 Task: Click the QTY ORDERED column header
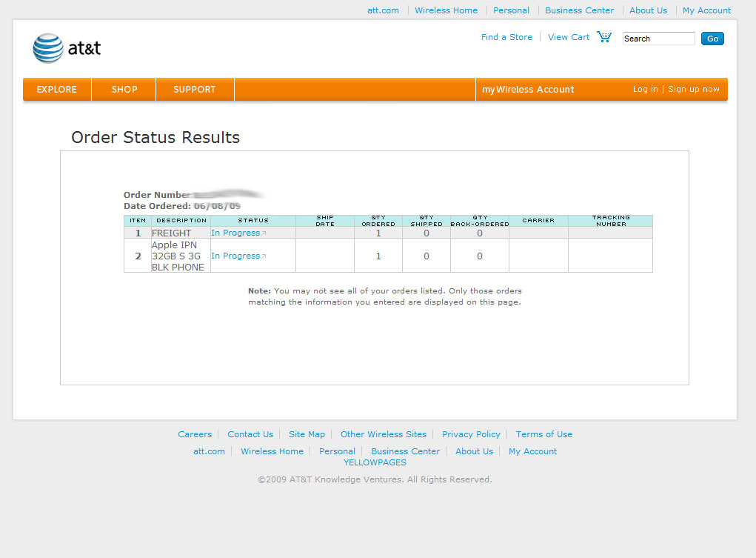pyautogui.click(x=378, y=221)
